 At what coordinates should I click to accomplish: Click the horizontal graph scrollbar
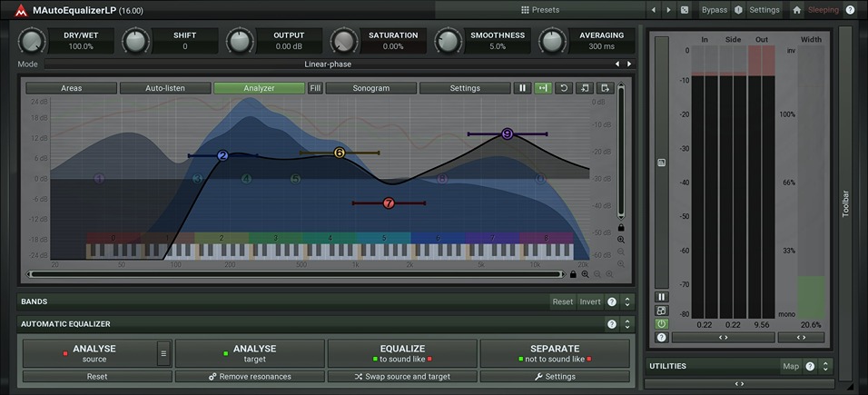tap(296, 274)
